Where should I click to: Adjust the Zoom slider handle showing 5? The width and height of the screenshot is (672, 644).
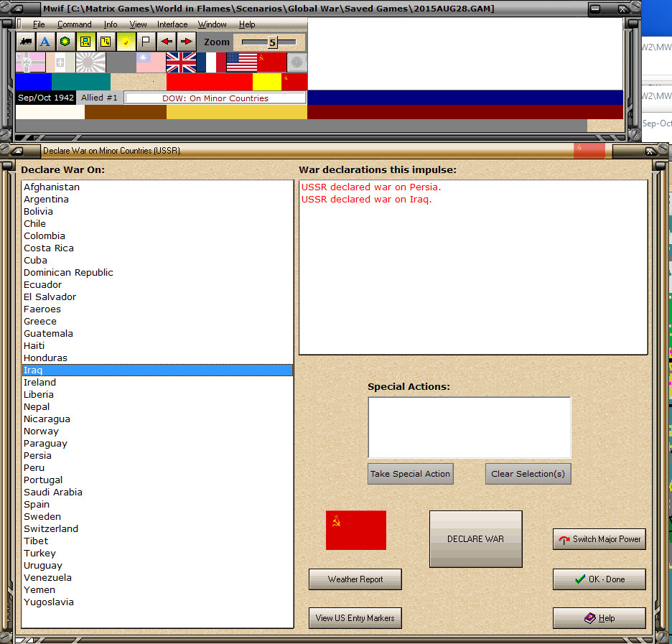(x=272, y=42)
